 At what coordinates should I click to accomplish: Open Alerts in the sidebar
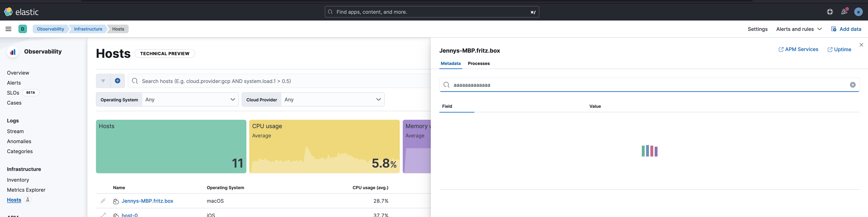click(x=14, y=83)
